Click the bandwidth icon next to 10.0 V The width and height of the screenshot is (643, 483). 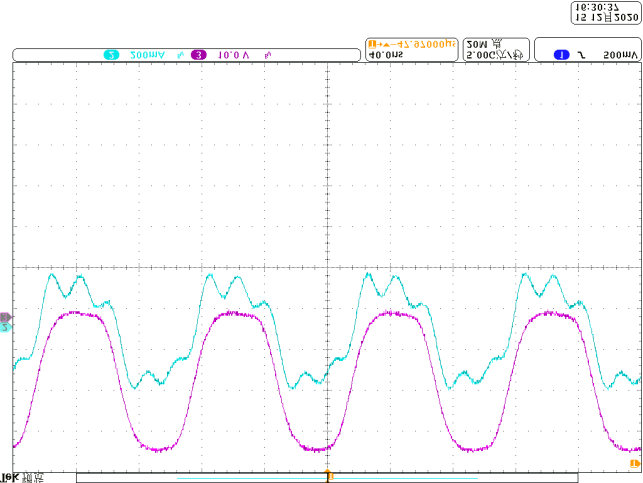click(x=267, y=55)
